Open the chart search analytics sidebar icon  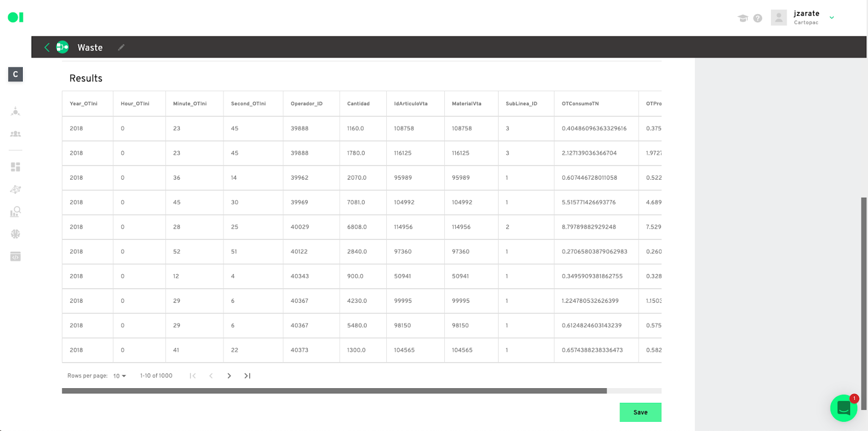click(x=16, y=212)
